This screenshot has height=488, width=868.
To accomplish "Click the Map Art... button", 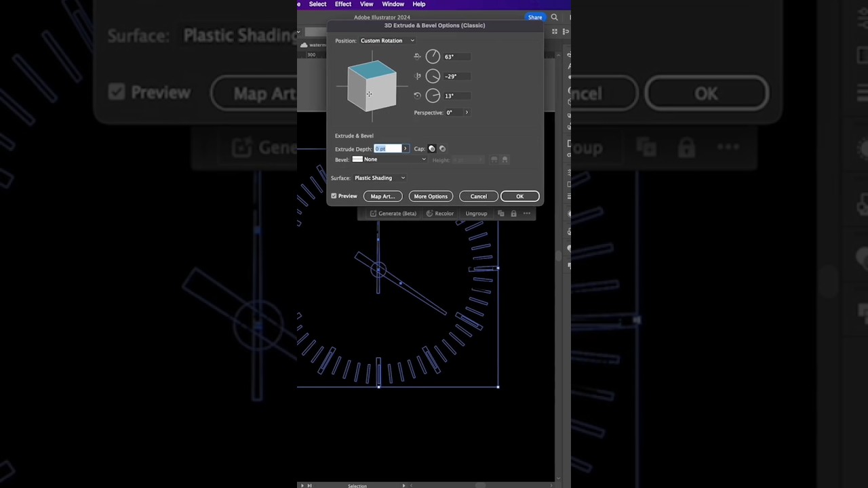I will tap(382, 197).
